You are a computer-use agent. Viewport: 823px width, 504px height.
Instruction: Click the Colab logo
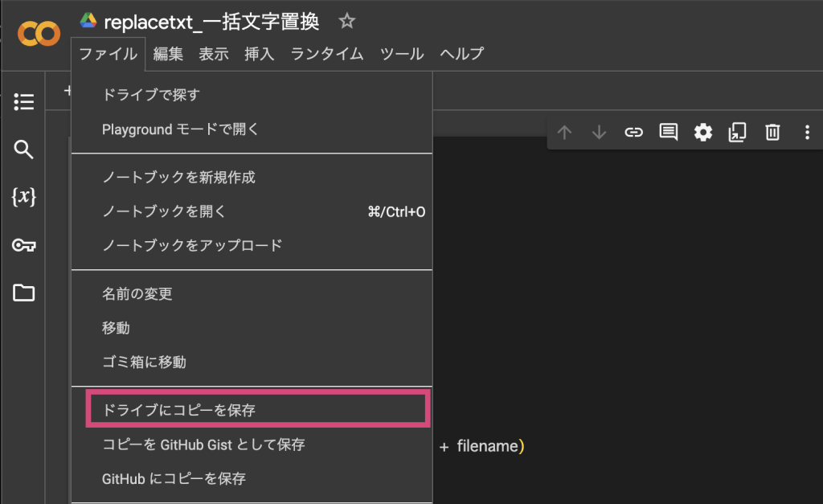click(38, 33)
